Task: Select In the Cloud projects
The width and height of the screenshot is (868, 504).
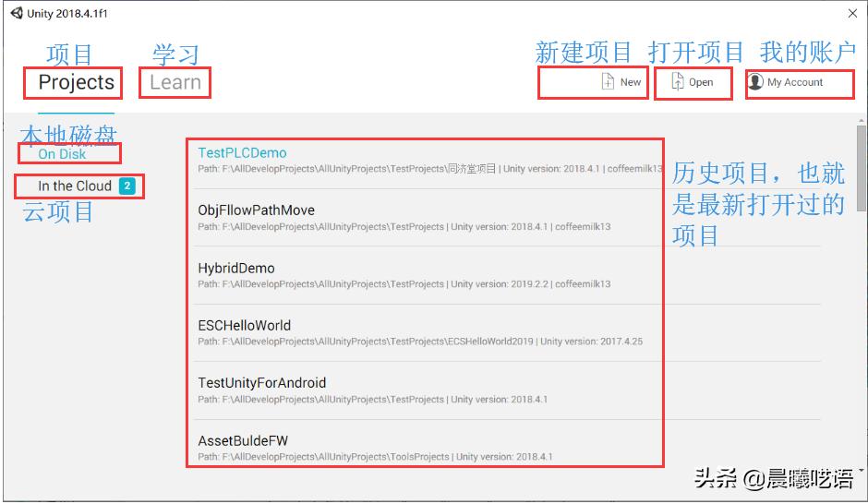Action: (75, 186)
